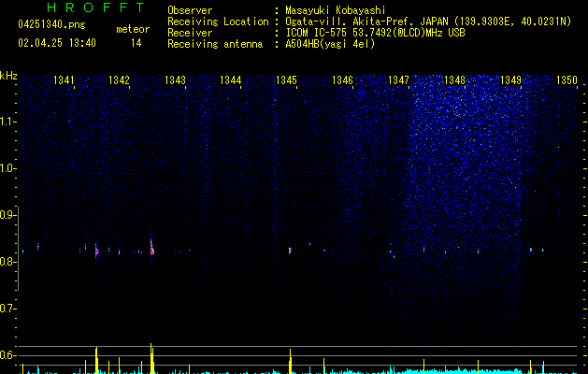Click the HROFFT title text

[x=95, y=7]
